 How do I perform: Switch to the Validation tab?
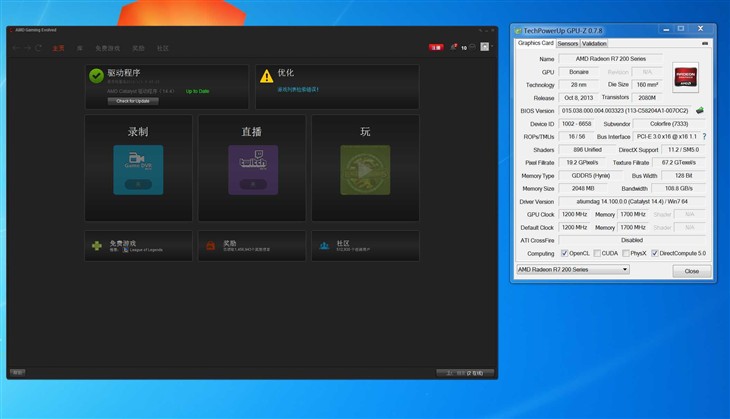coord(594,44)
